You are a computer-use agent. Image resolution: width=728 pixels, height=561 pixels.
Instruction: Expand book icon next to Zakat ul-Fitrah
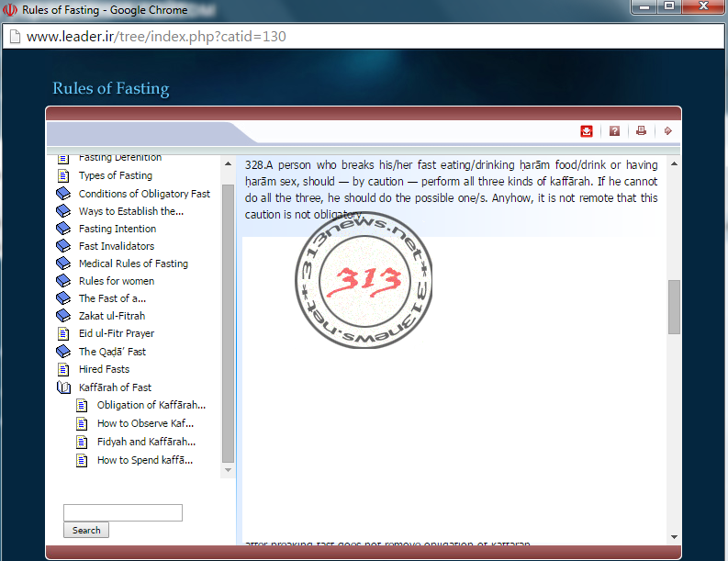[63, 316]
